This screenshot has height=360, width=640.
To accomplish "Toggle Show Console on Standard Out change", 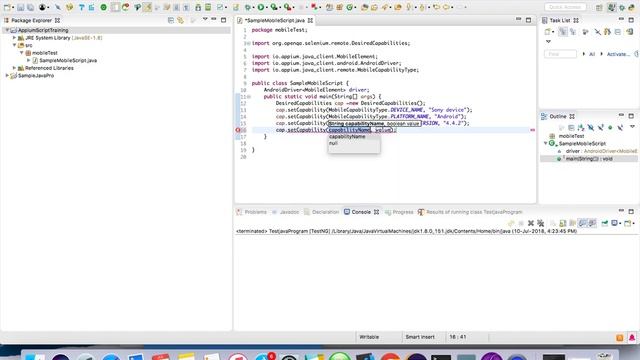I will tap(582, 223).
